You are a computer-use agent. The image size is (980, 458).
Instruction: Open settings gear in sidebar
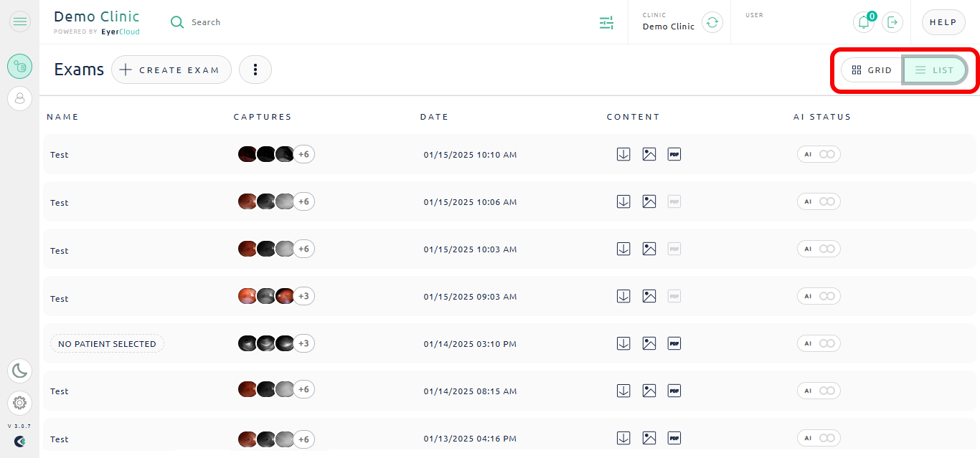[20, 403]
